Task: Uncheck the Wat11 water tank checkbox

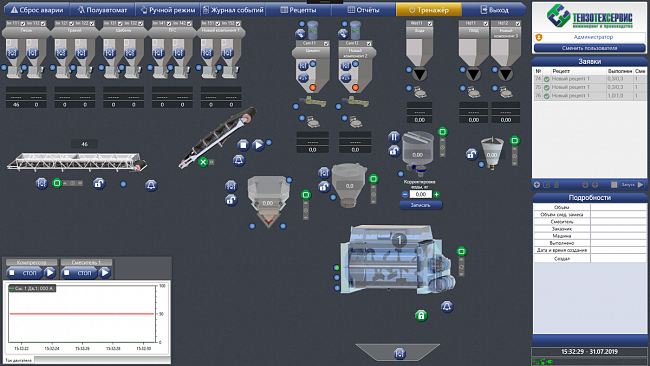Action: pos(429,24)
